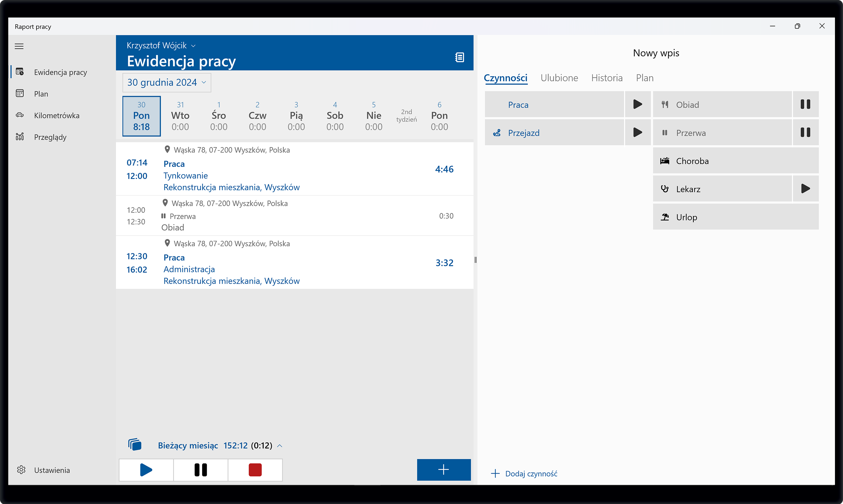
Task: Switch to the Ulubione tab
Action: (559, 78)
